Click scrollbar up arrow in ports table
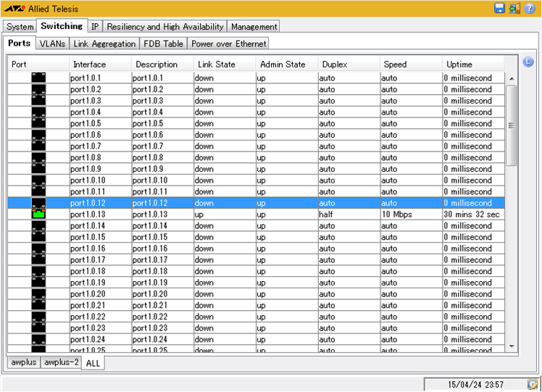This screenshot has height=392, width=542. click(511, 78)
